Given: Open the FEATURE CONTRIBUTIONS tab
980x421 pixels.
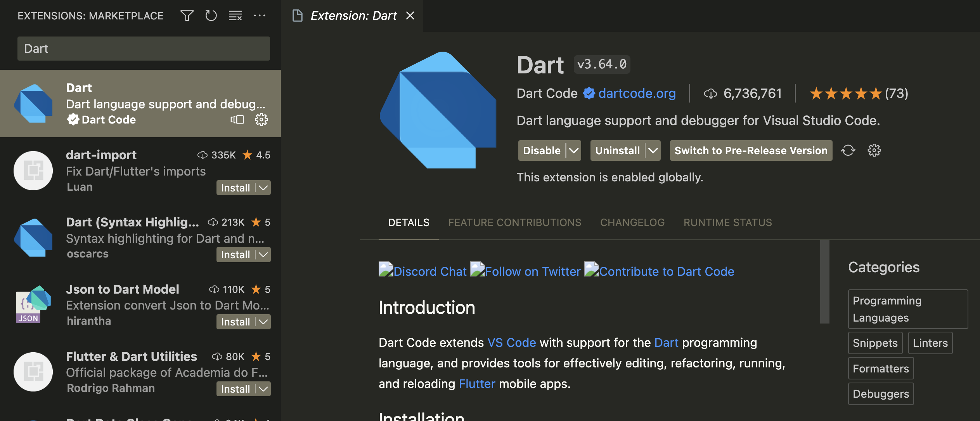Looking at the screenshot, I should (514, 223).
